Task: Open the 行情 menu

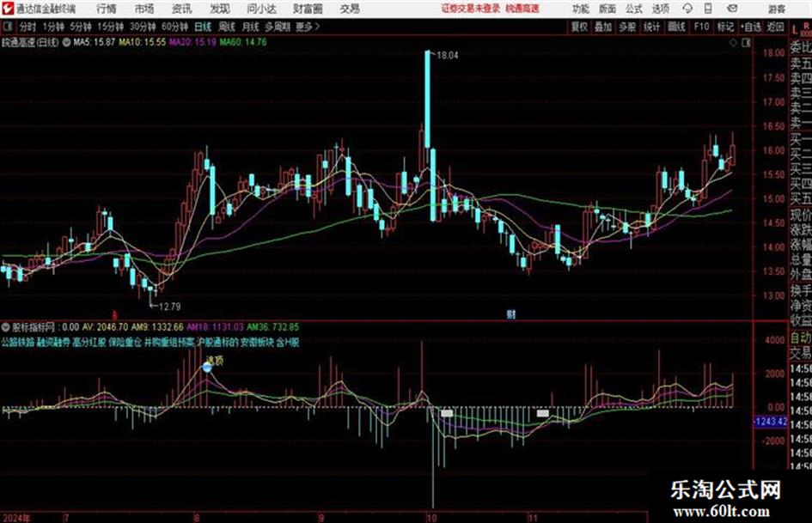Action: click(x=107, y=9)
